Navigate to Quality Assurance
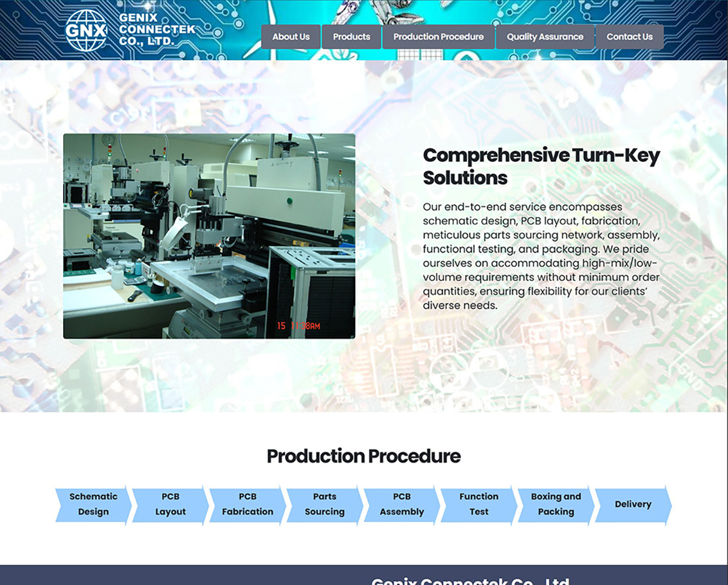This screenshot has height=585, width=728. coord(545,36)
